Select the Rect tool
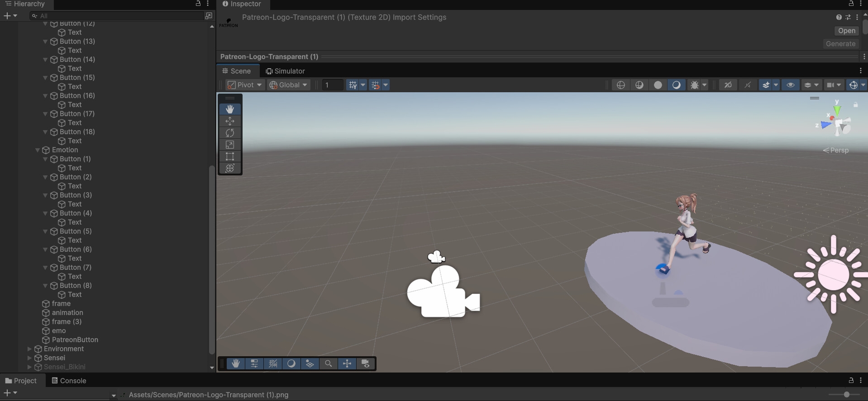 230,156
